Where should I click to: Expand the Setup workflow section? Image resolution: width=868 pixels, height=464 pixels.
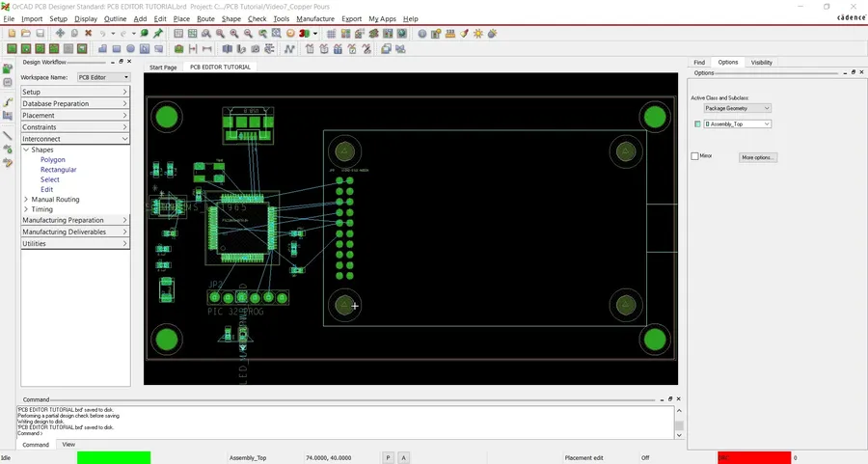75,92
